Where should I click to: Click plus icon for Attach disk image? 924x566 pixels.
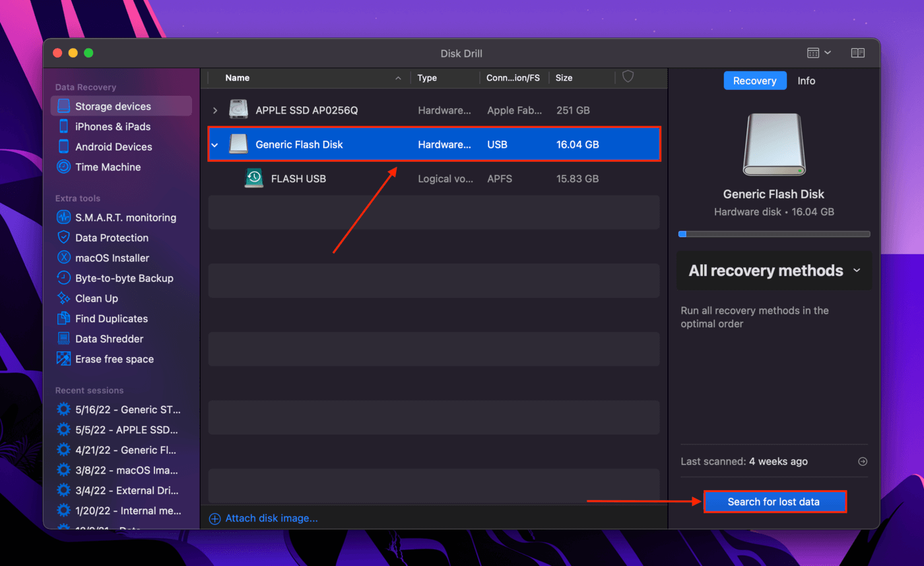click(214, 518)
